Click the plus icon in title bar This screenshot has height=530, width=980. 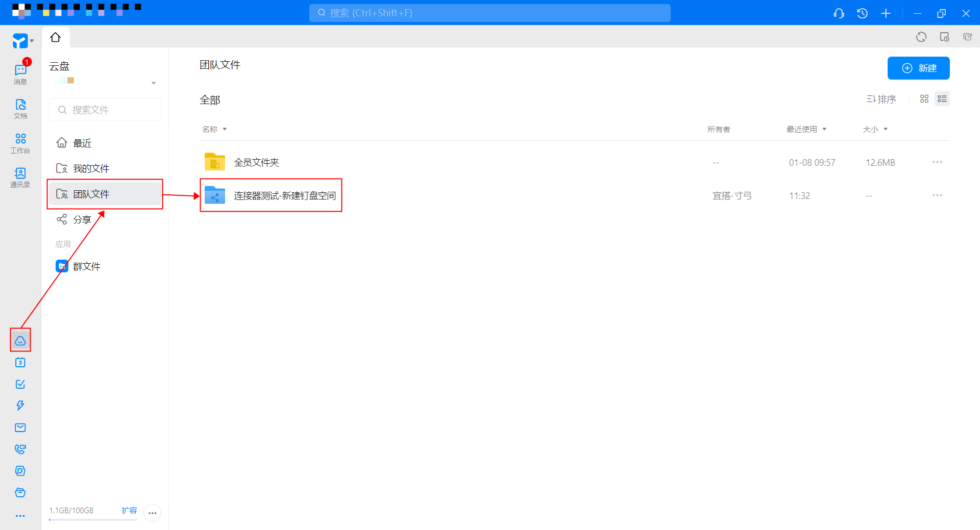point(886,13)
